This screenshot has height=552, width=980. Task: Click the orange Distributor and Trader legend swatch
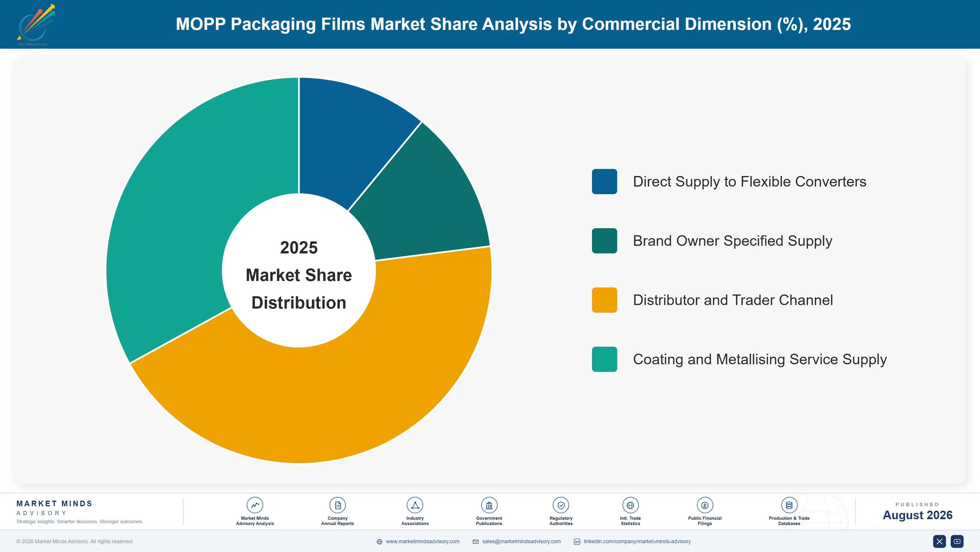(x=604, y=300)
